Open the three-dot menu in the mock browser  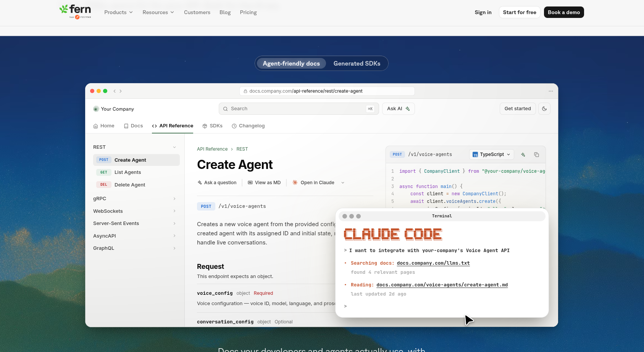[550, 91]
